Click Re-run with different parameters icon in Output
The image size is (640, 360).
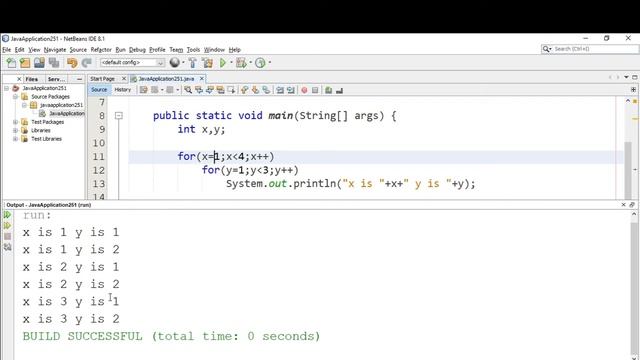[7, 225]
